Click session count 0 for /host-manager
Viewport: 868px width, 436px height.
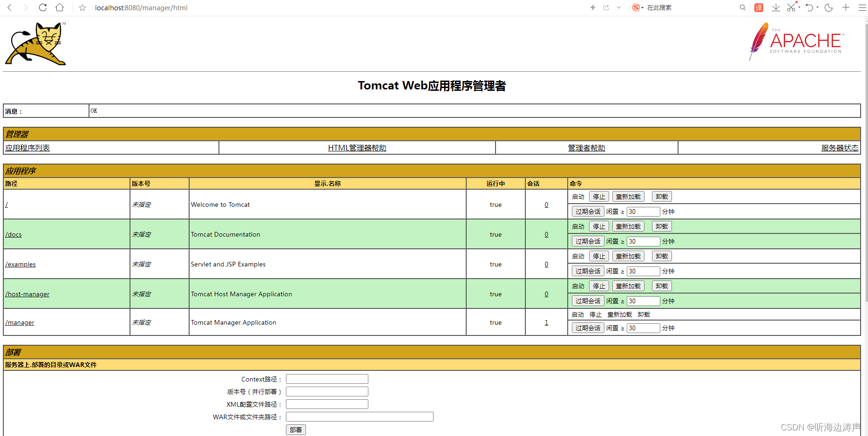pyautogui.click(x=546, y=294)
